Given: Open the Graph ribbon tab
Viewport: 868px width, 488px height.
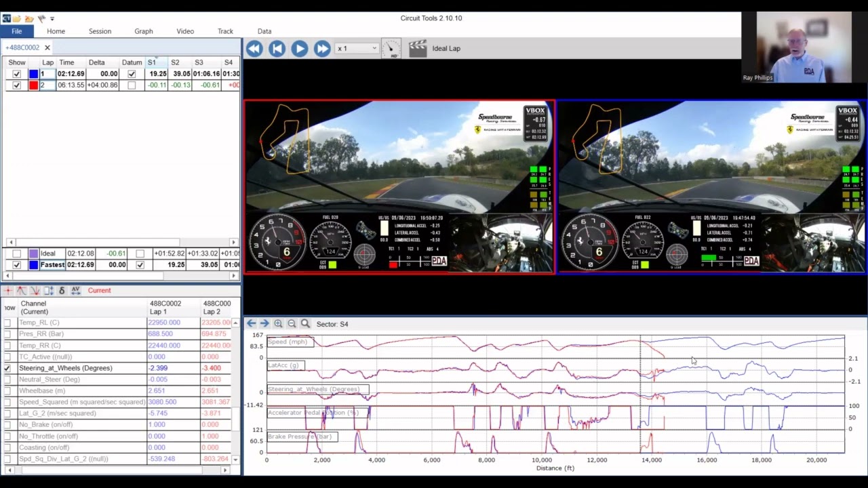Looking at the screenshot, I should [143, 31].
